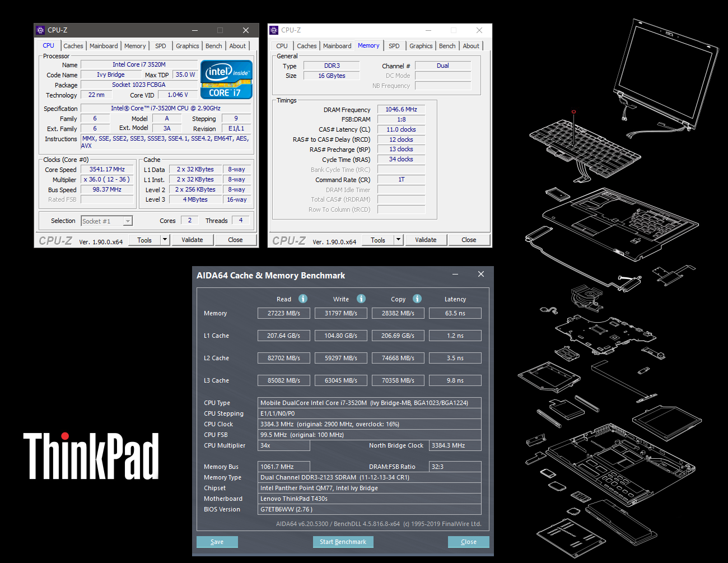
Task: Minimize the AIDA64 benchmark window
Action: [455, 274]
